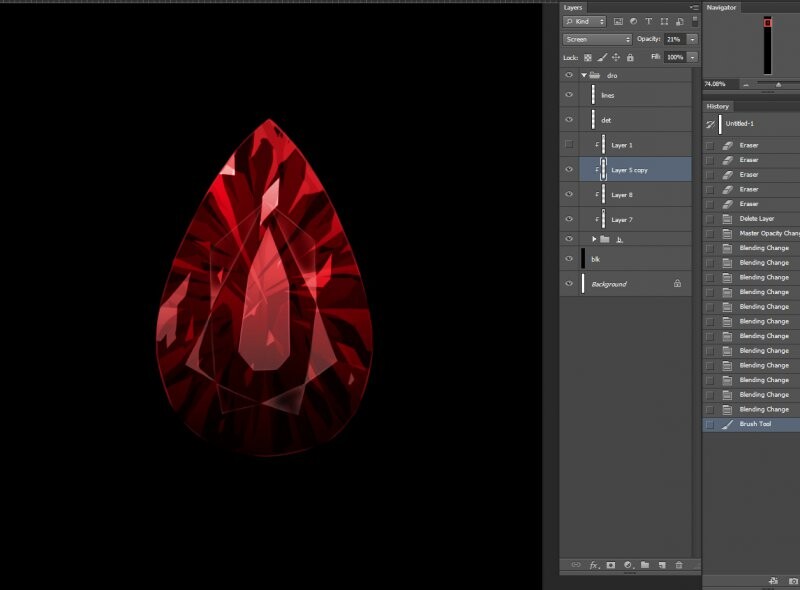
Task: Select the Layer 7 layer
Action: pos(621,219)
